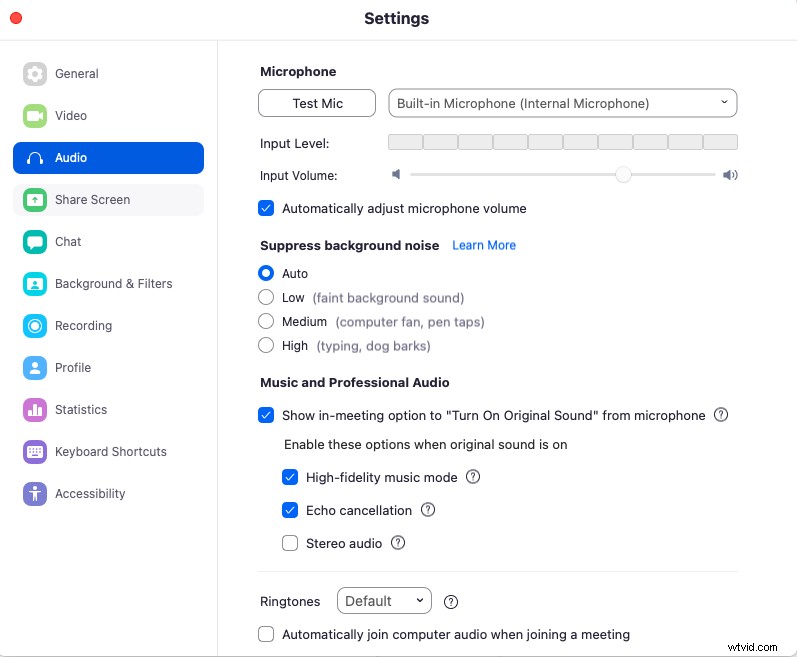Open Chat settings section
797x657 pixels.
point(108,242)
